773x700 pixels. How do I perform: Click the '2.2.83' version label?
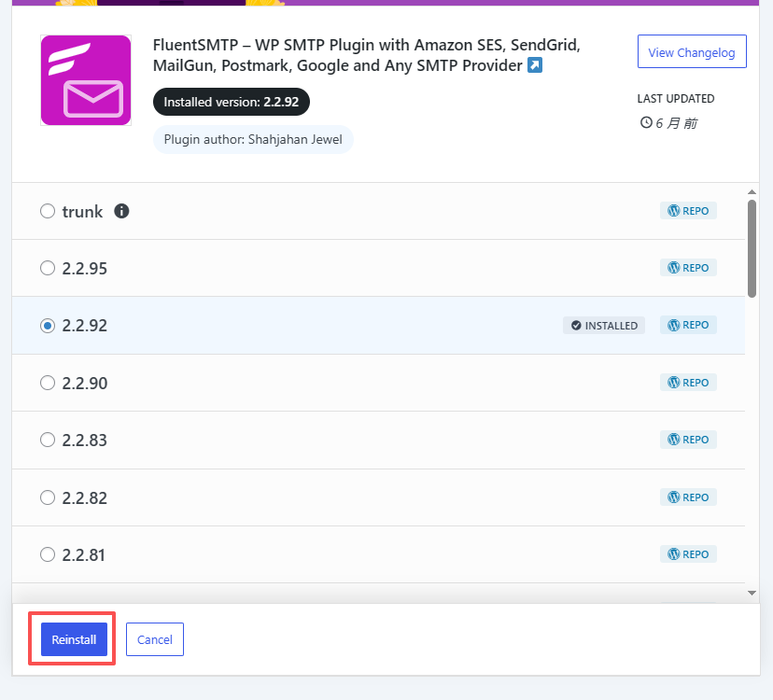pyautogui.click(x=84, y=441)
